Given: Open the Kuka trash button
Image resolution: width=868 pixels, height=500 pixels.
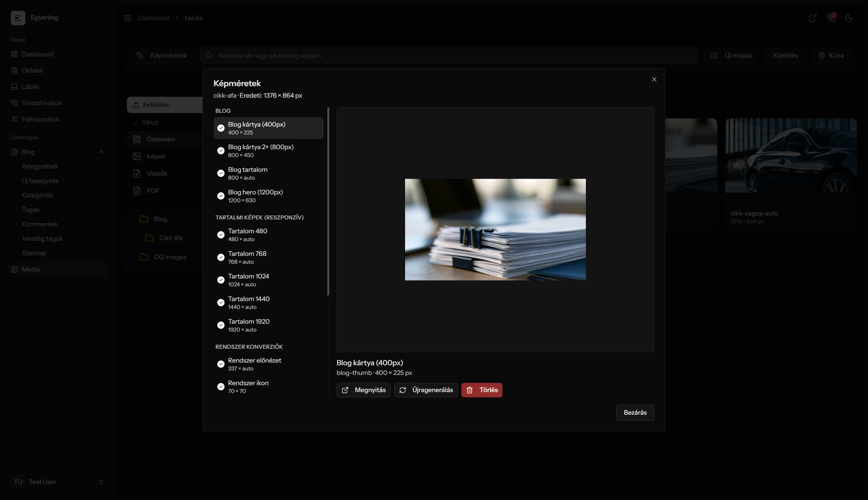Looking at the screenshot, I should pyautogui.click(x=831, y=55).
